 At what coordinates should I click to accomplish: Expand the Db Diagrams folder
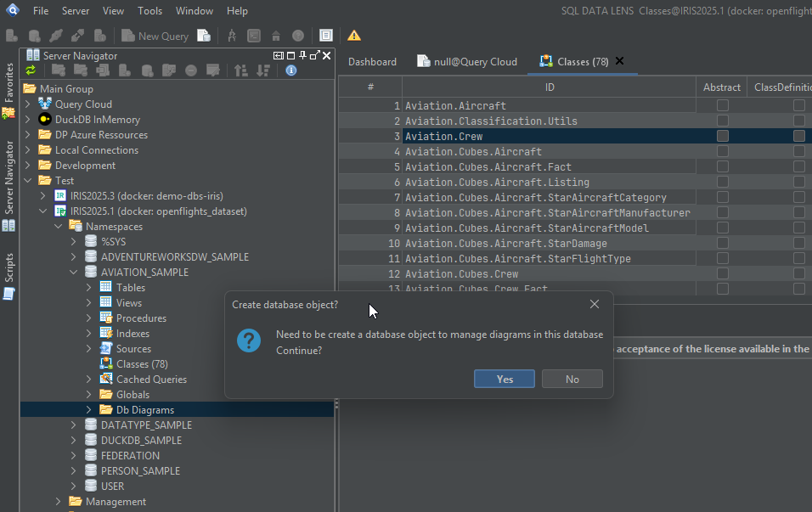[89, 409]
